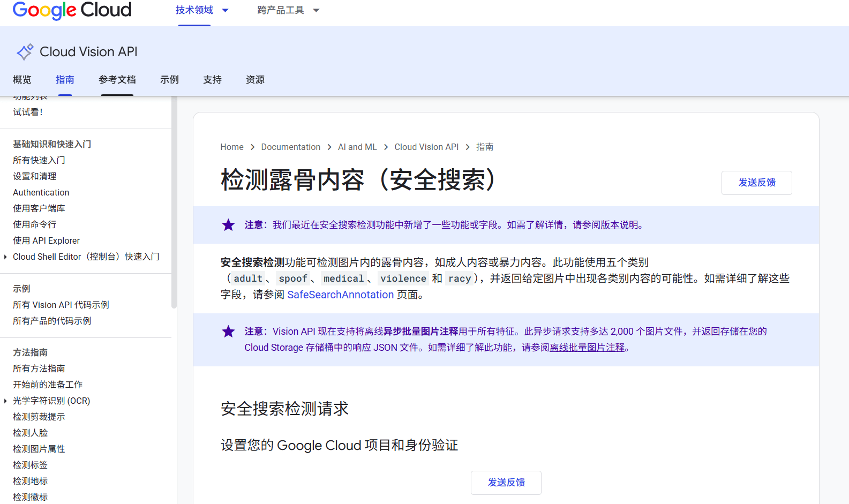Click the medical code term
Image resolution: width=849 pixels, height=504 pixels.
point(344,279)
